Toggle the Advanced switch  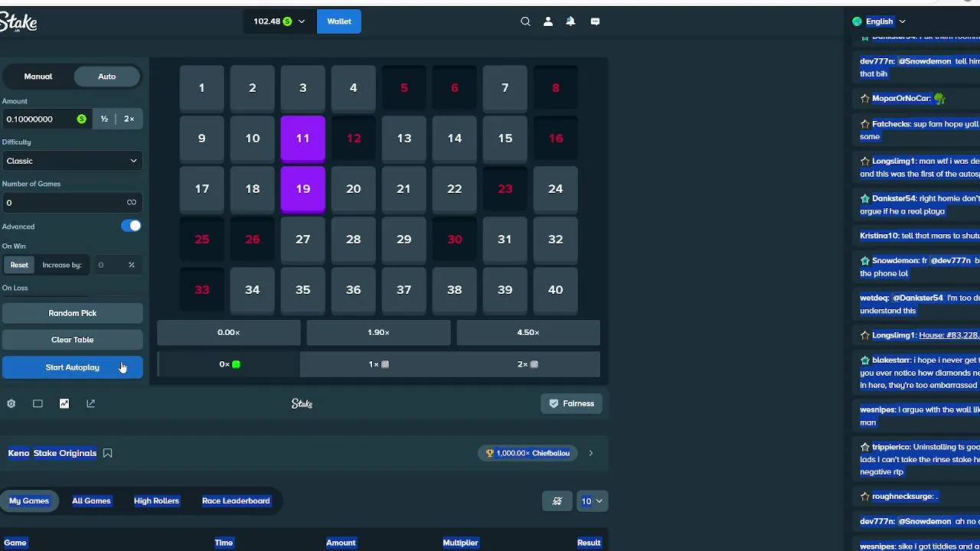pyautogui.click(x=131, y=226)
